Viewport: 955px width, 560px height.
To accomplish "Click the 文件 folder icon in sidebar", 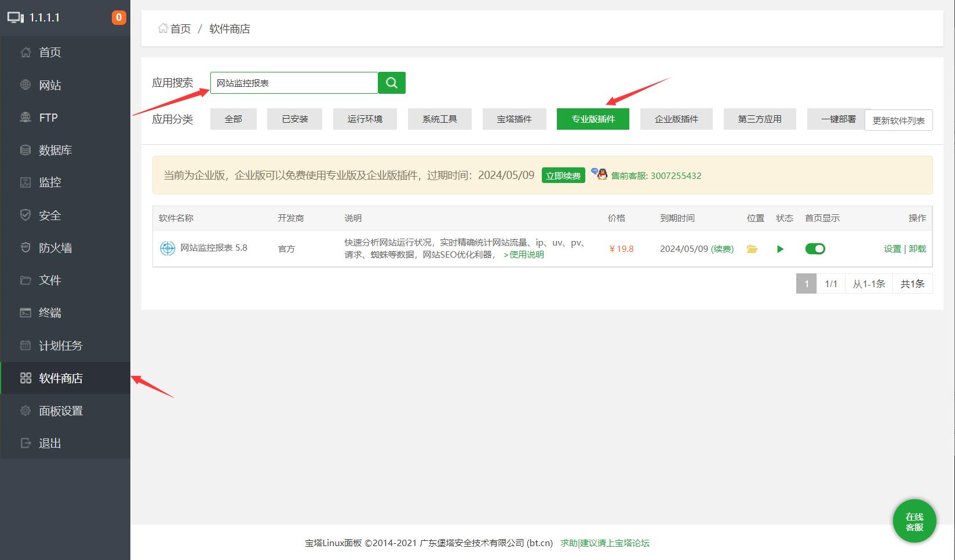I will point(25,280).
